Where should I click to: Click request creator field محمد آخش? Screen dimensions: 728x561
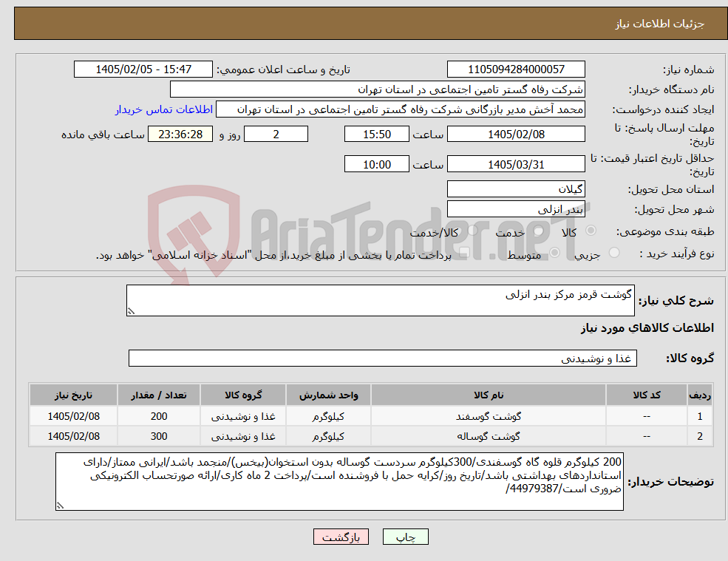point(400,109)
